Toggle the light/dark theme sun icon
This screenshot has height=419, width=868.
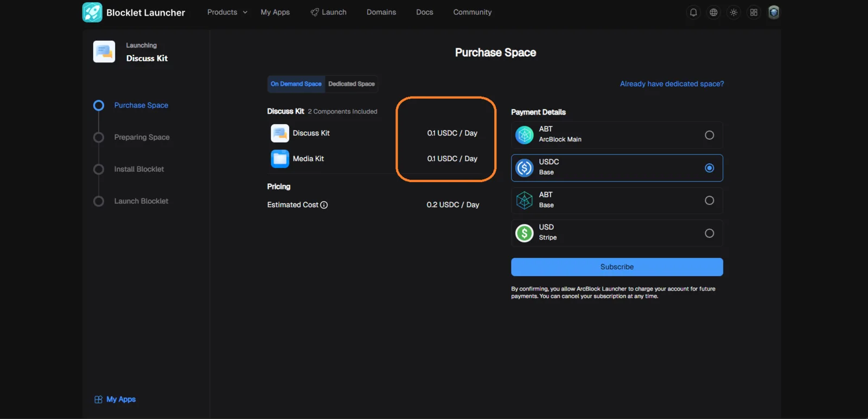click(x=733, y=12)
